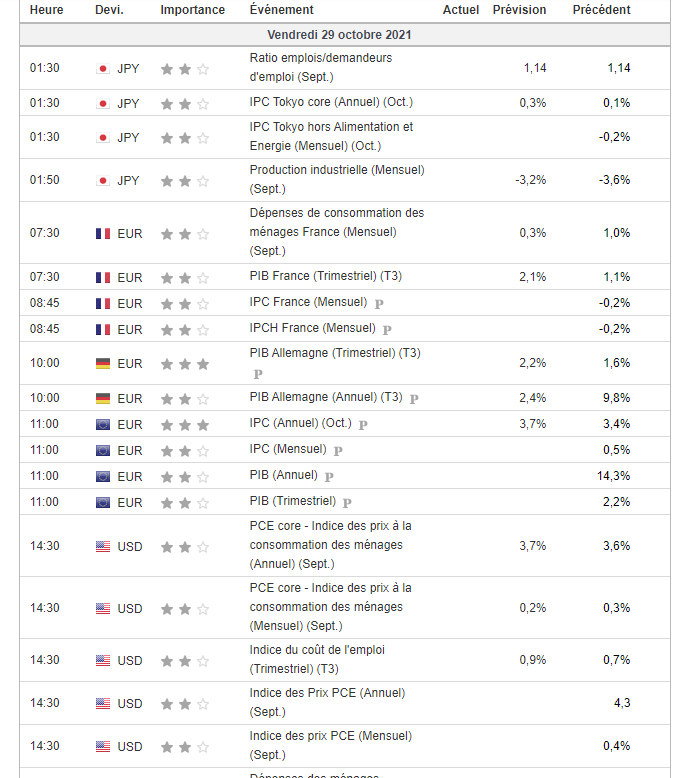
Task: Click the France flag in PIB France row
Action: (102, 277)
